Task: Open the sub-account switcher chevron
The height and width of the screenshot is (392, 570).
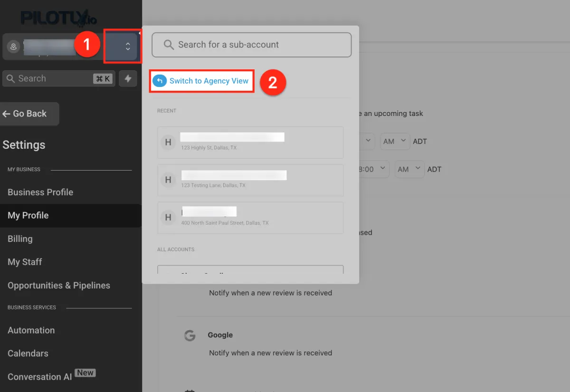Action: click(128, 46)
